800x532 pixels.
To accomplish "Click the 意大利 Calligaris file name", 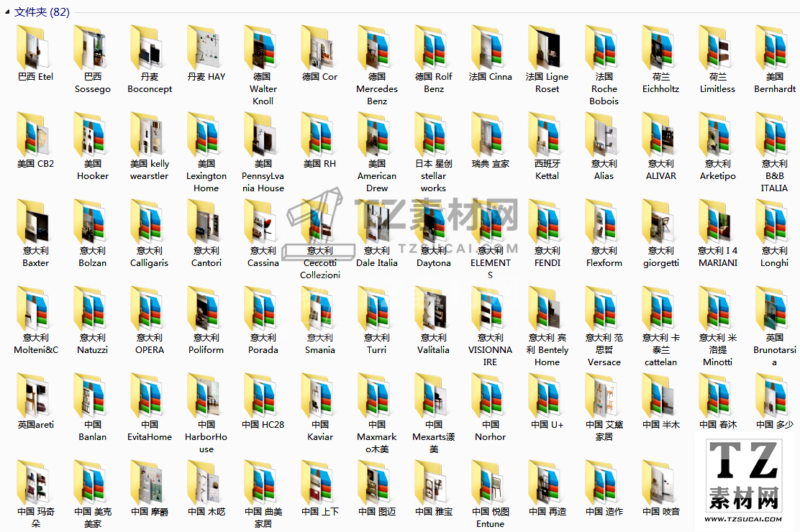I will pyautogui.click(x=149, y=257).
